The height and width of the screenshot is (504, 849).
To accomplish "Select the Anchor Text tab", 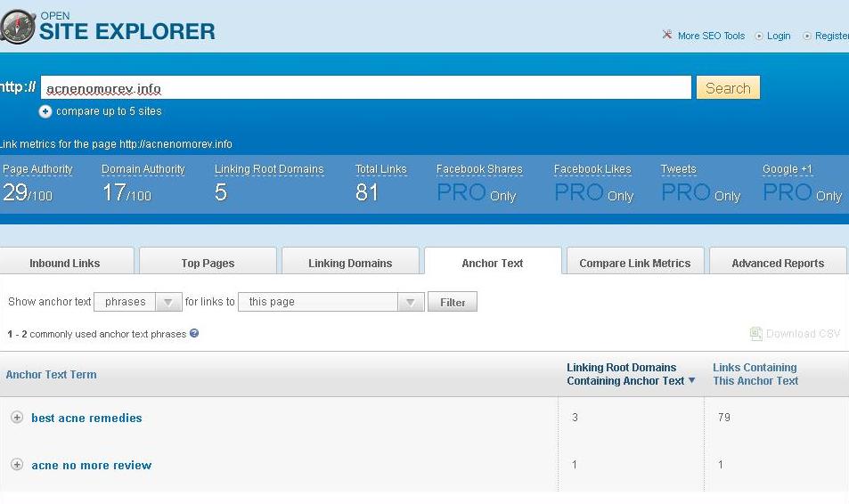I will click(x=493, y=263).
